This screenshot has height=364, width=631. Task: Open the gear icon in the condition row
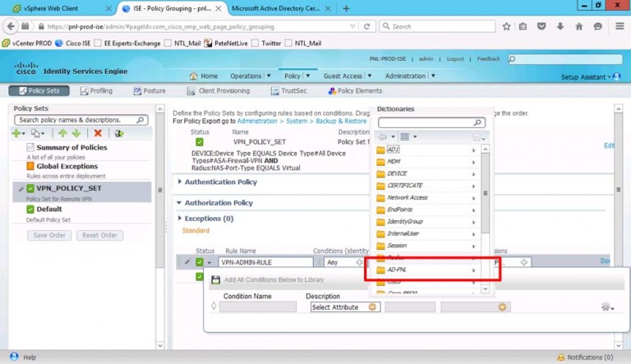click(607, 306)
